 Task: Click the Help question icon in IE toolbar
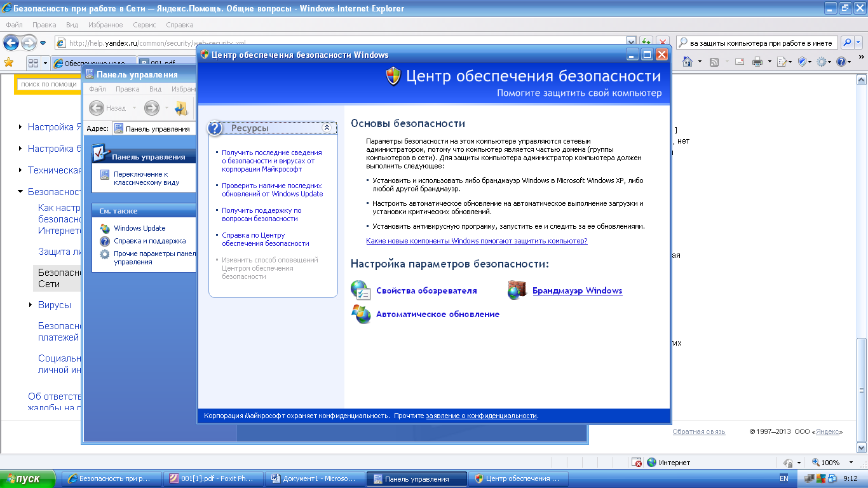coord(841,62)
